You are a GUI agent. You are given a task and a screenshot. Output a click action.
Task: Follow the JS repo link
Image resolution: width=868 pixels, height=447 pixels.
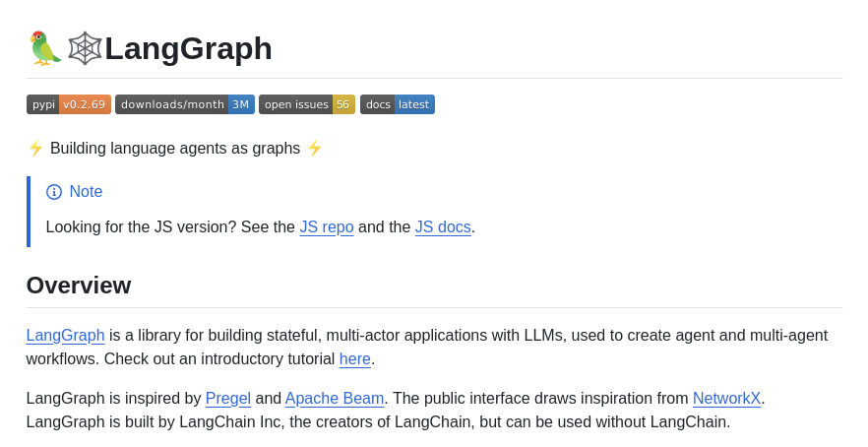coord(326,227)
